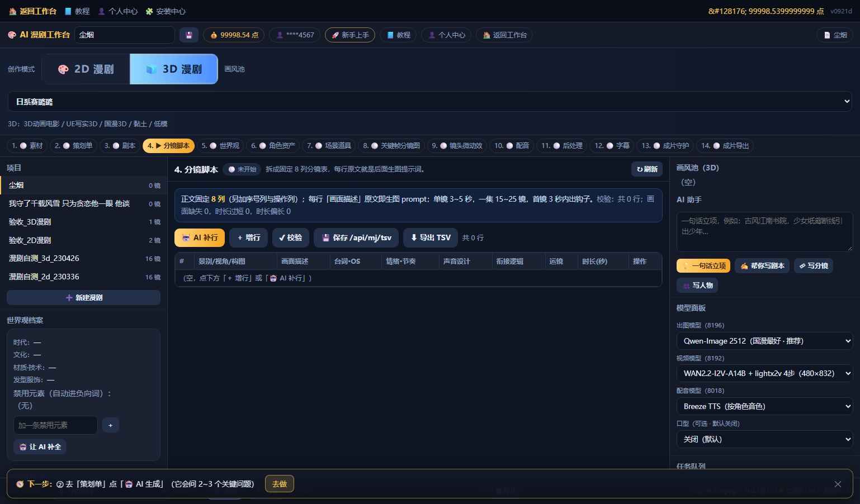
Task: Dismiss the 下一步 hint bar with its X
Action: point(838,484)
